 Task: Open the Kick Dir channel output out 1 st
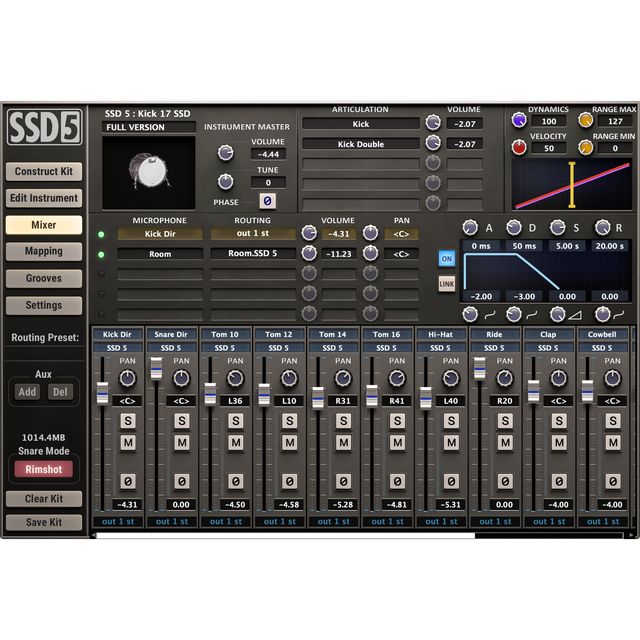118,521
